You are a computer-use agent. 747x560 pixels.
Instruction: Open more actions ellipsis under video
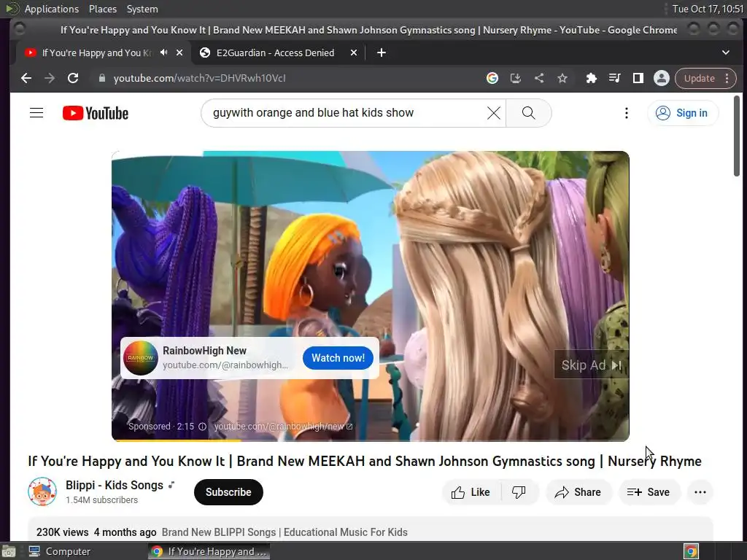(700, 492)
